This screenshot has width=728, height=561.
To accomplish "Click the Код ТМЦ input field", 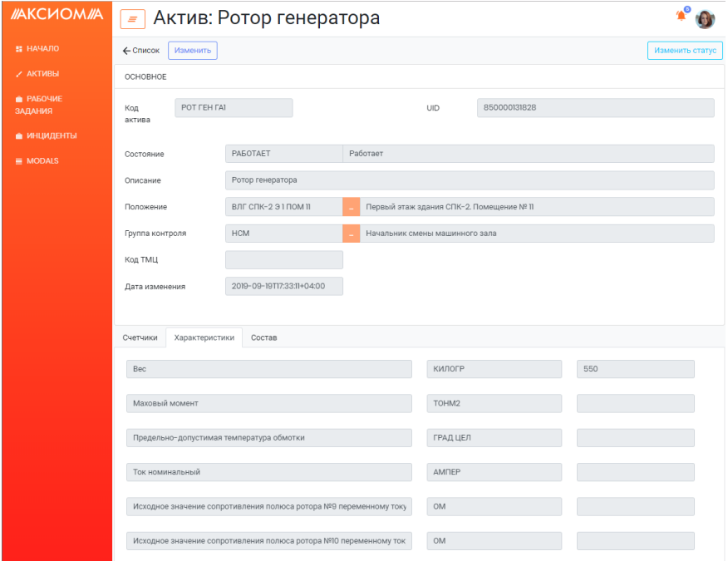I will point(283,260).
